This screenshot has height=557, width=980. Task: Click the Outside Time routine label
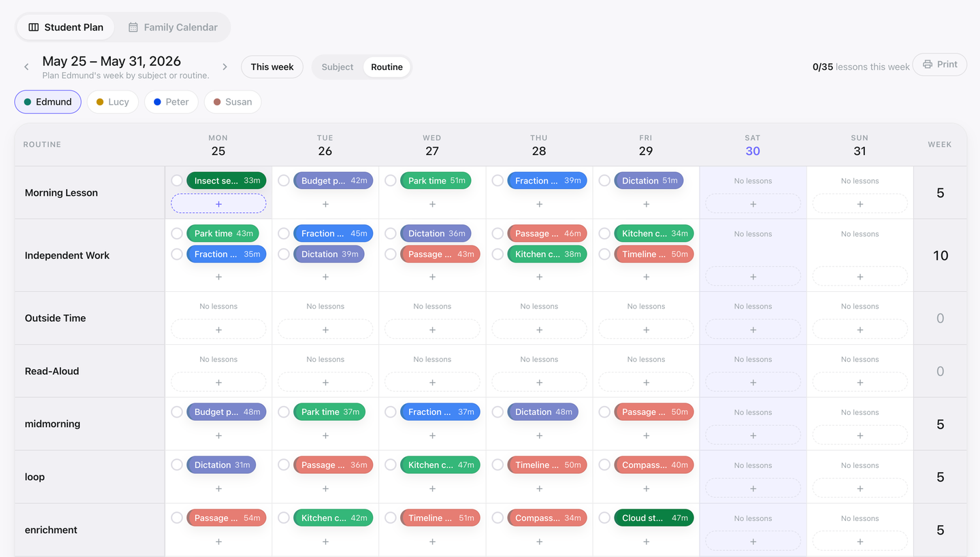click(x=55, y=318)
